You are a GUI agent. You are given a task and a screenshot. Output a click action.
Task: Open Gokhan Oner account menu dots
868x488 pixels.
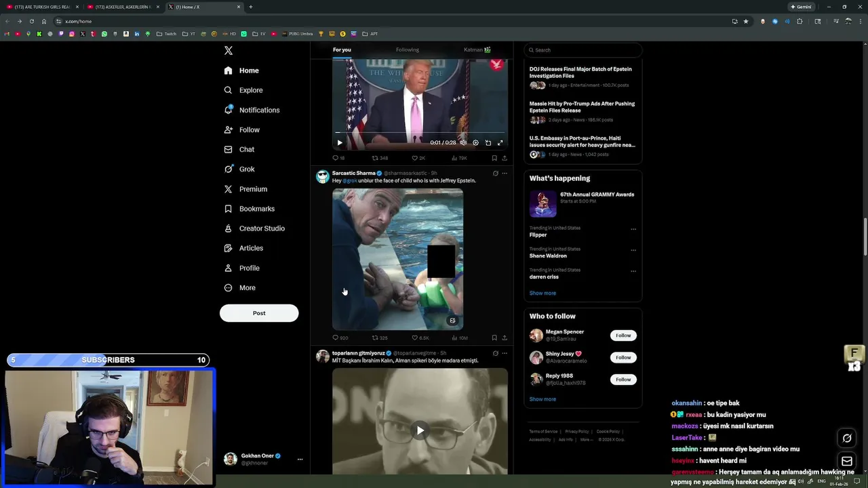pyautogui.click(x=300, y=460)
